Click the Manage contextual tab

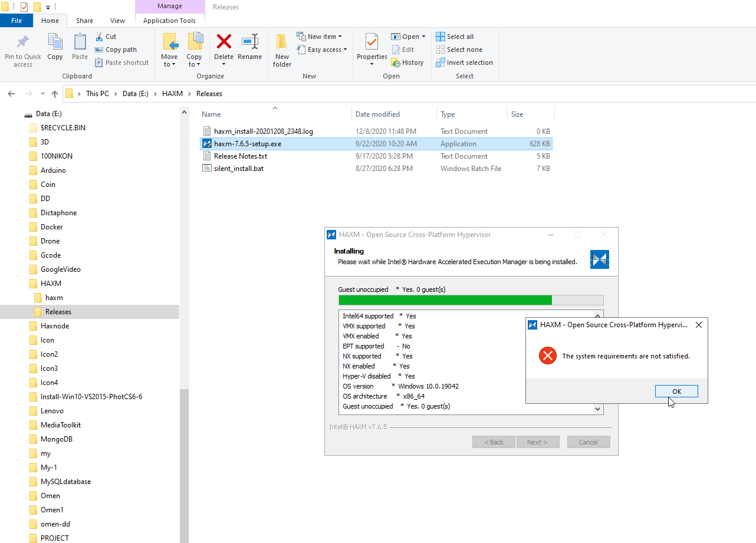click(170, 6)
